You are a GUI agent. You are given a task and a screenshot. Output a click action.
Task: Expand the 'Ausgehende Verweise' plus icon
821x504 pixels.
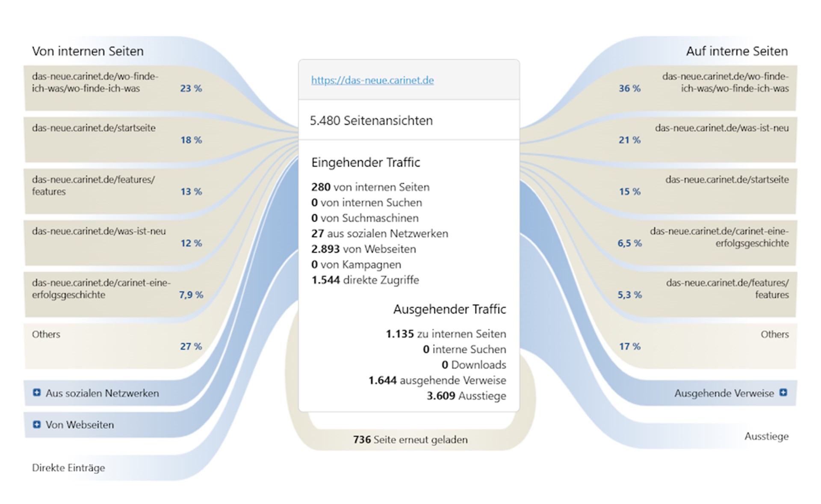point(783,392)
